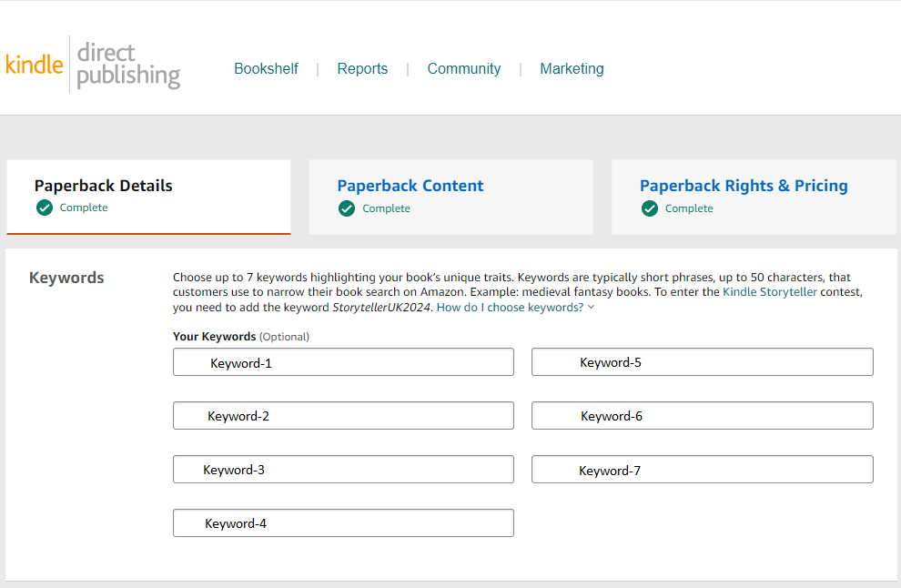
Task: Click inside the Keyword-6 box
Action: coord(702,415)
